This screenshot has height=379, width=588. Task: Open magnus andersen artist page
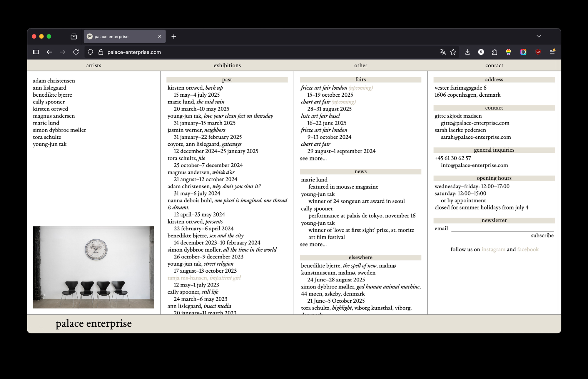[54, 116]
